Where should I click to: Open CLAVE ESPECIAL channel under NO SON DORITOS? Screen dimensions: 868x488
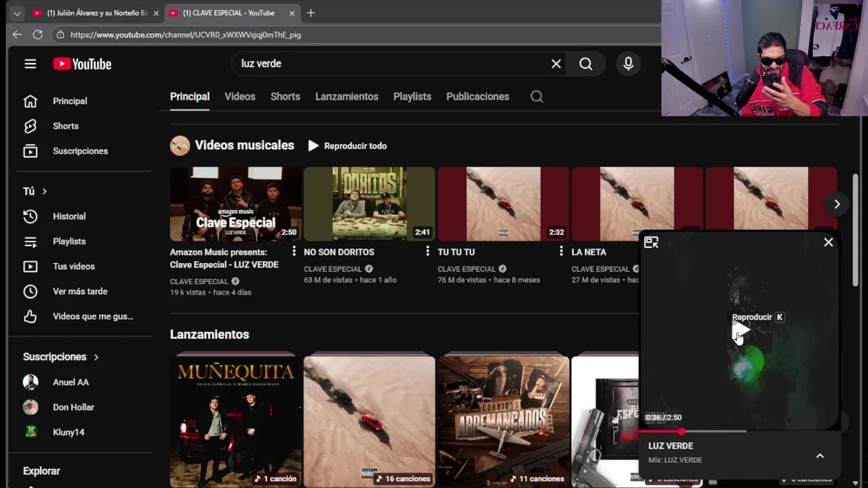tap(333, 269)
